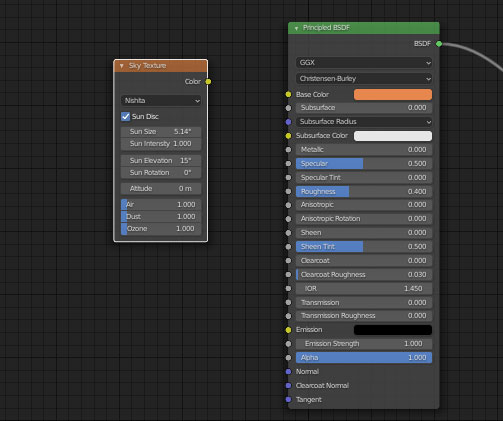Viewport: 503px width, 421px height.
Task: Click the Sun Intensity field
Action: click(161, 144)
